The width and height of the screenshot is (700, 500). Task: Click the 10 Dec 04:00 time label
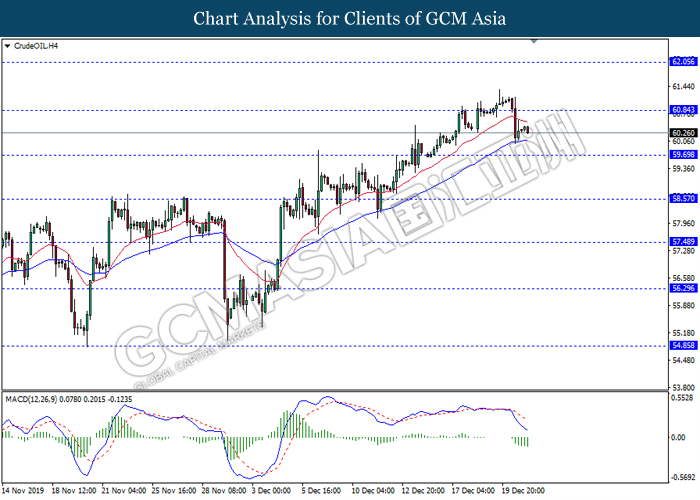(x=373, y=491)
